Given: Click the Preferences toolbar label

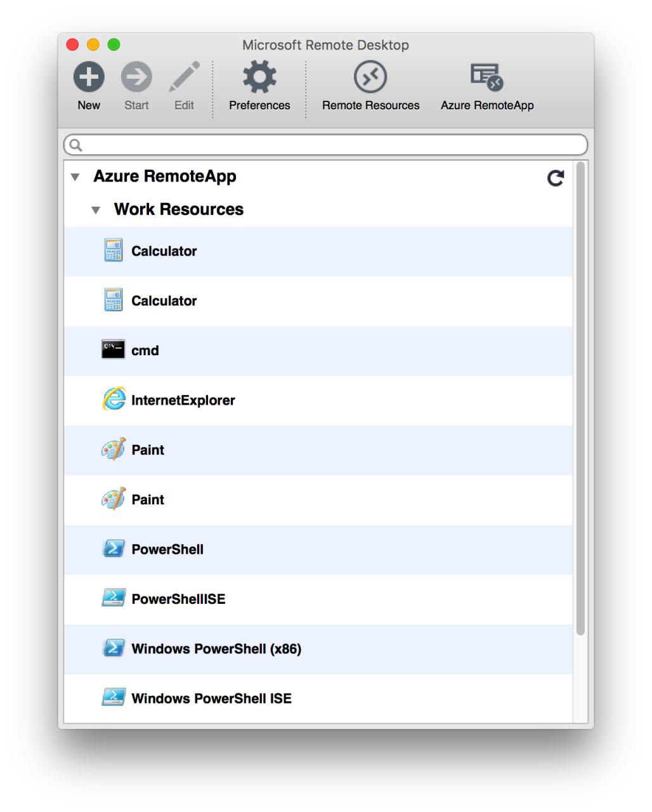Looking at the screenshot, I should pyautogui.click(x=259, y=105).
